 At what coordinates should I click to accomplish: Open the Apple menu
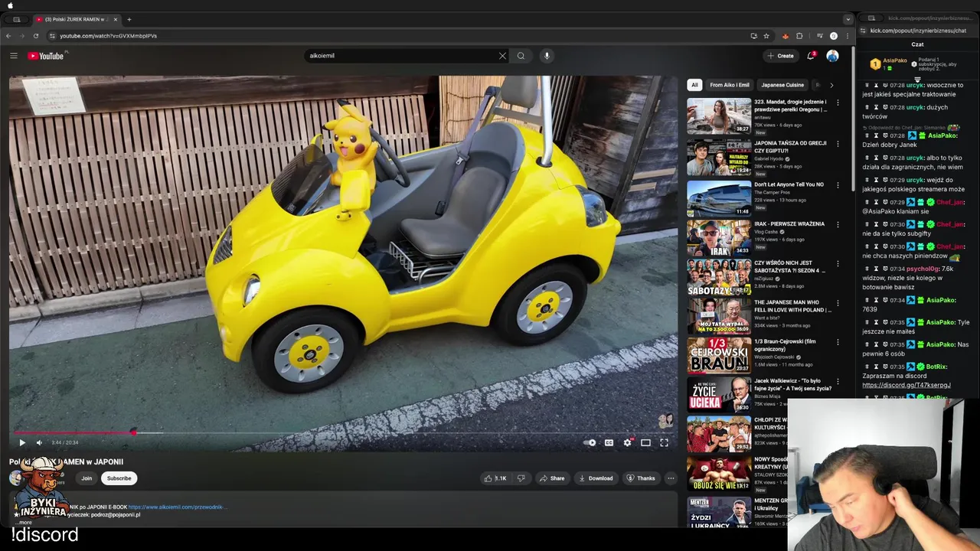[x=10, y=5]
